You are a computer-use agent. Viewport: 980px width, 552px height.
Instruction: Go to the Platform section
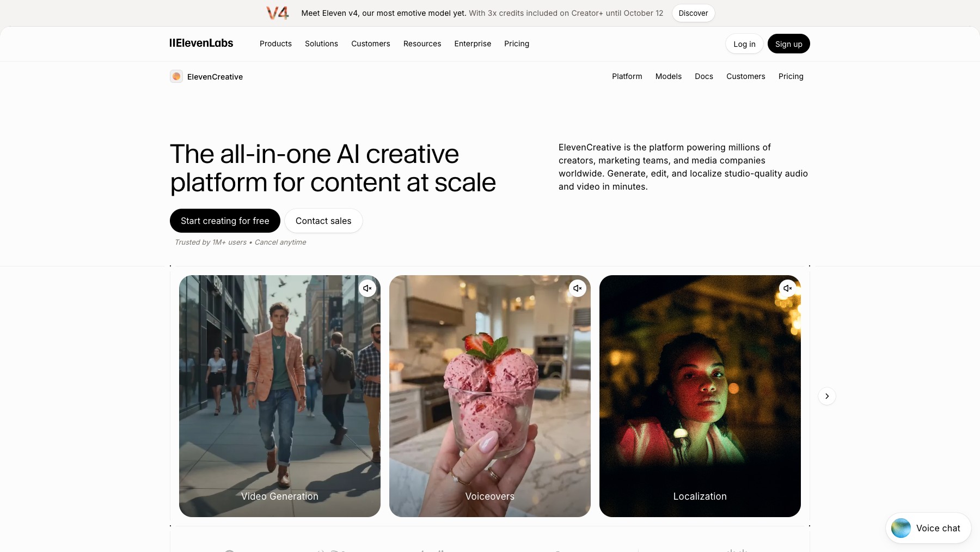coord(627,76)
